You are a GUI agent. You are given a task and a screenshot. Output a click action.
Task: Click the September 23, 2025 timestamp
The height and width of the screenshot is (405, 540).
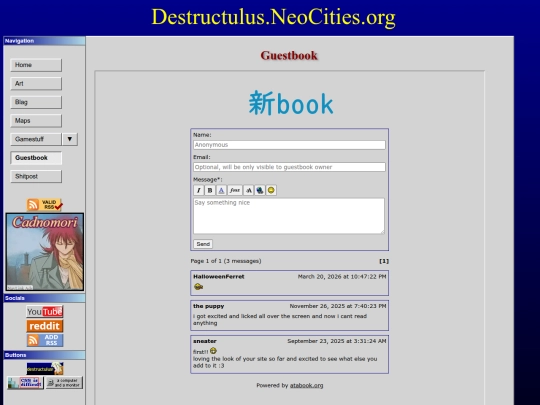337,341
